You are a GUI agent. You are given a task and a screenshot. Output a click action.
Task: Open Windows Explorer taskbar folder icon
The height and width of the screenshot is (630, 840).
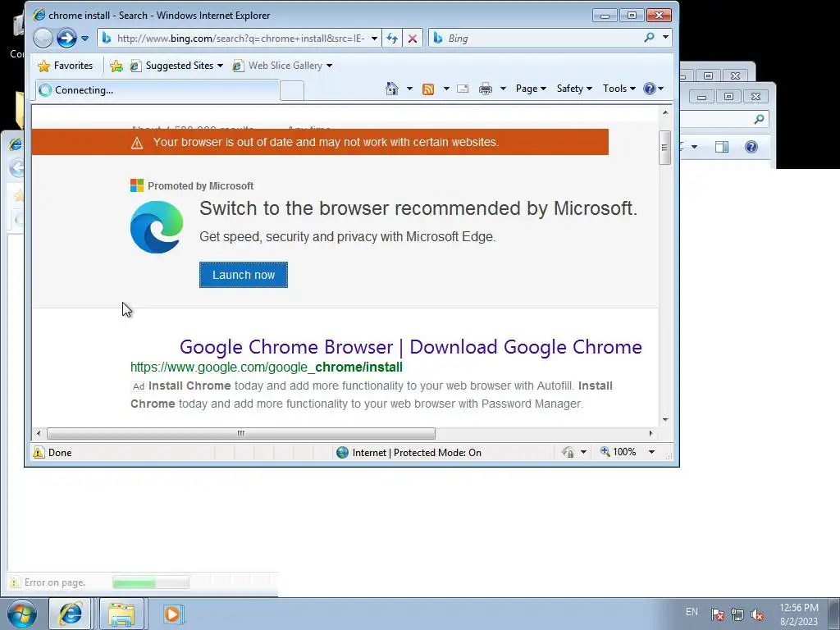[x=121, y=614]
